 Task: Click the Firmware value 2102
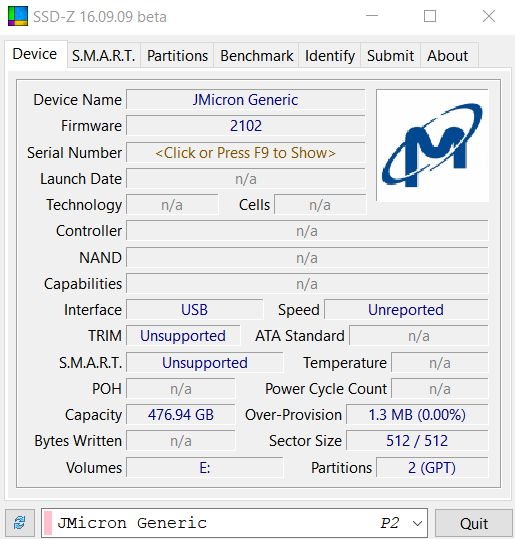pyautogui.click(x=245, y=125)
